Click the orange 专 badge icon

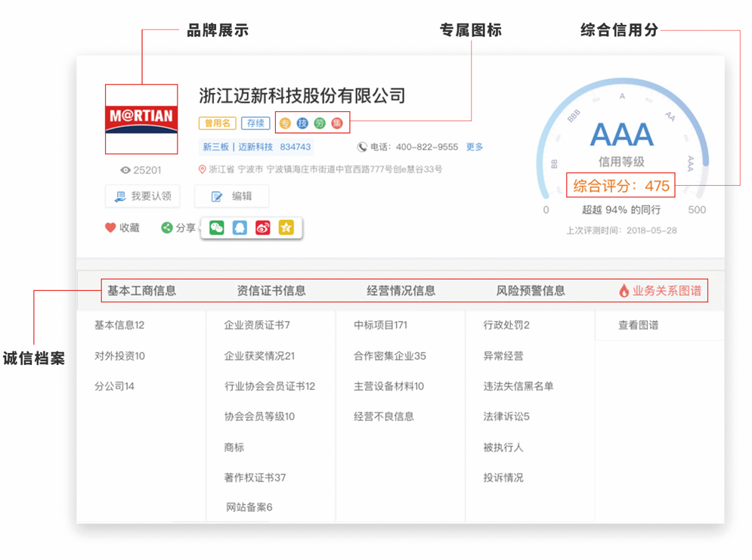(285, 123)
